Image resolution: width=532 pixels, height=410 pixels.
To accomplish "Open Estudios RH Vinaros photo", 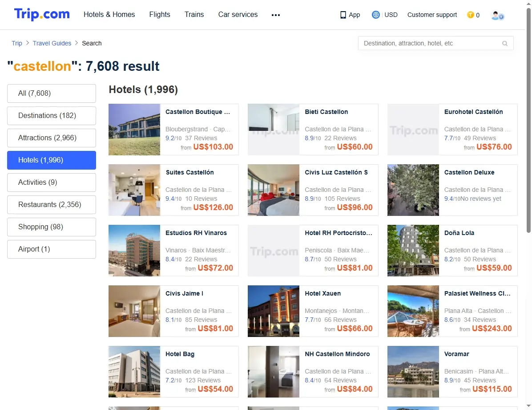I will tap(134, 251).
